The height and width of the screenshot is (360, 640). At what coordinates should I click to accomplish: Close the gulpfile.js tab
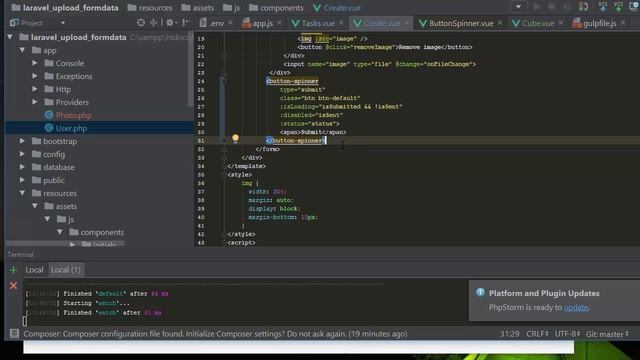click(623, 23)
